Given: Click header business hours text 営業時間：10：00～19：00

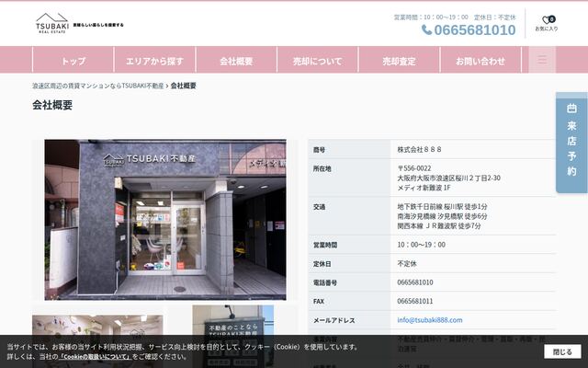Looking at the screenshot, I should coord(431,17).
